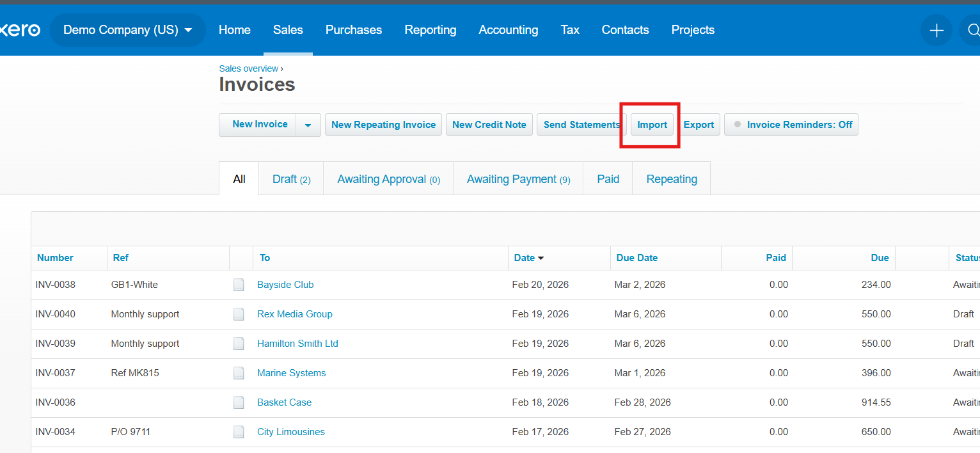The height and width of the screenshot is (453, 980).
Task: Click the Xero logo
Action: (20, 30)
